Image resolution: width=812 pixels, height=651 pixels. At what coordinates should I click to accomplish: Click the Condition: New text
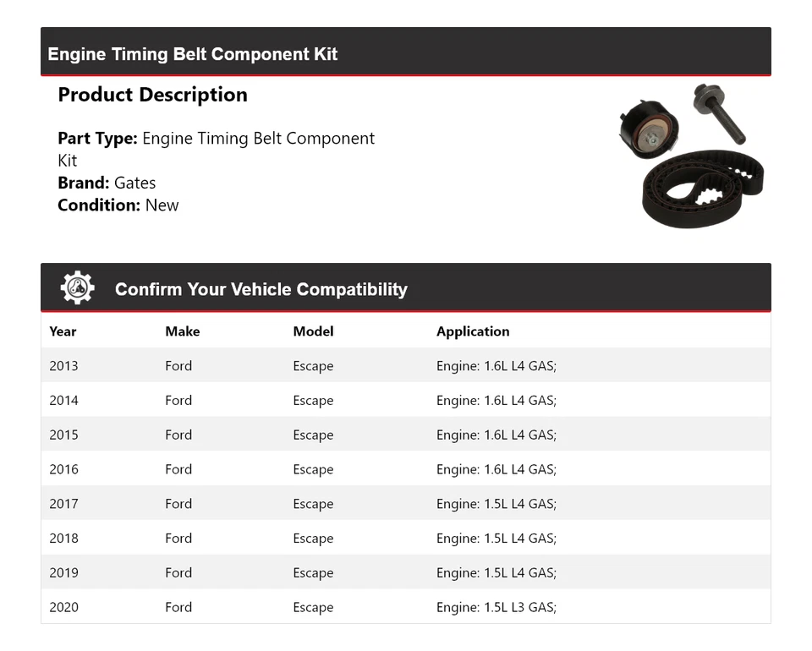pyautogui.click(x=118, y=205)
